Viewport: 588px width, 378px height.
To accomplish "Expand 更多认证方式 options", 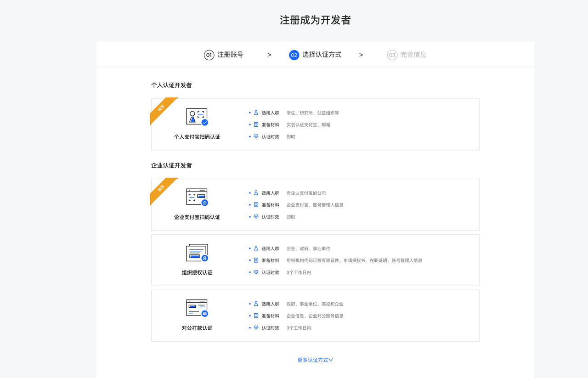I will (x=315, y=360).
